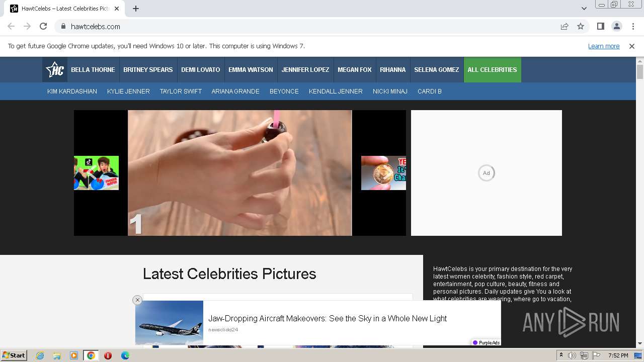Close the bottom aircraft ad banner
Image resolution: width=644 pixels, height=362 pixels.
point(137,300)
